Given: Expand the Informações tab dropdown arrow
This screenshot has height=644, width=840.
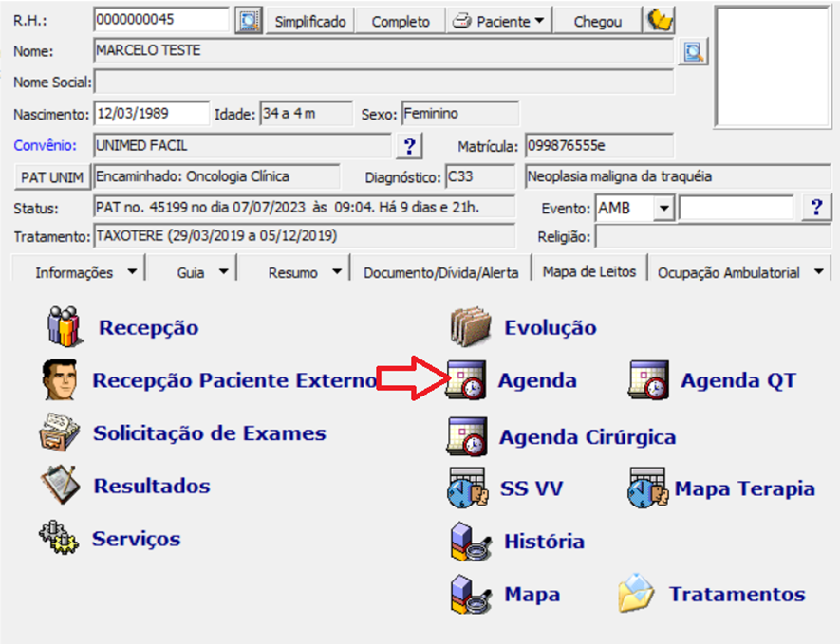Looking at the screenshot, I should tap(132, 272).
